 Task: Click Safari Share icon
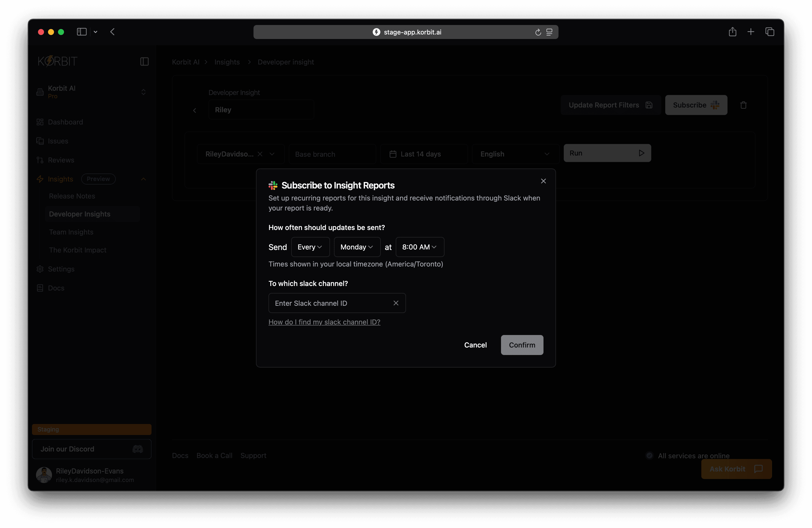tap(732, 32)
